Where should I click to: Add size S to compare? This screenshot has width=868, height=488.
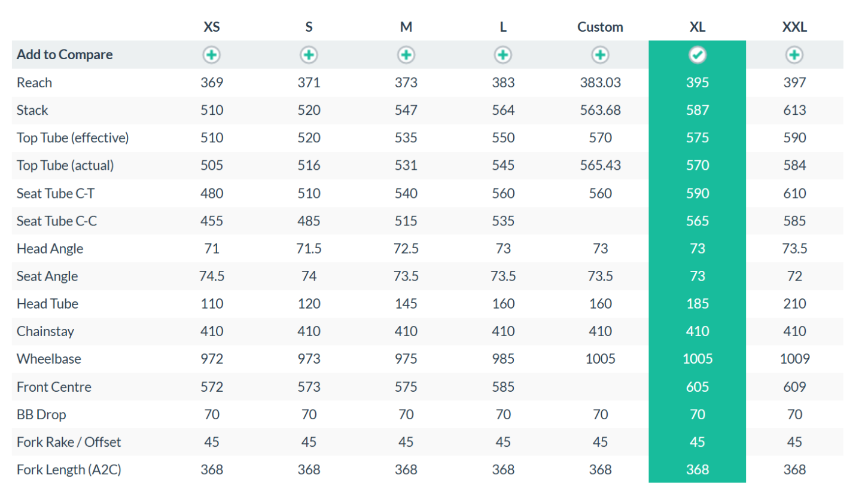point(309,55)
